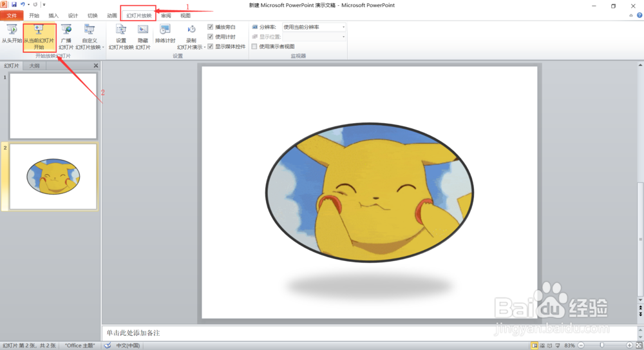Click notes pane scroll down arrow
The width and height of the screenshot is (644, 350).
click(x=640, y=337)
